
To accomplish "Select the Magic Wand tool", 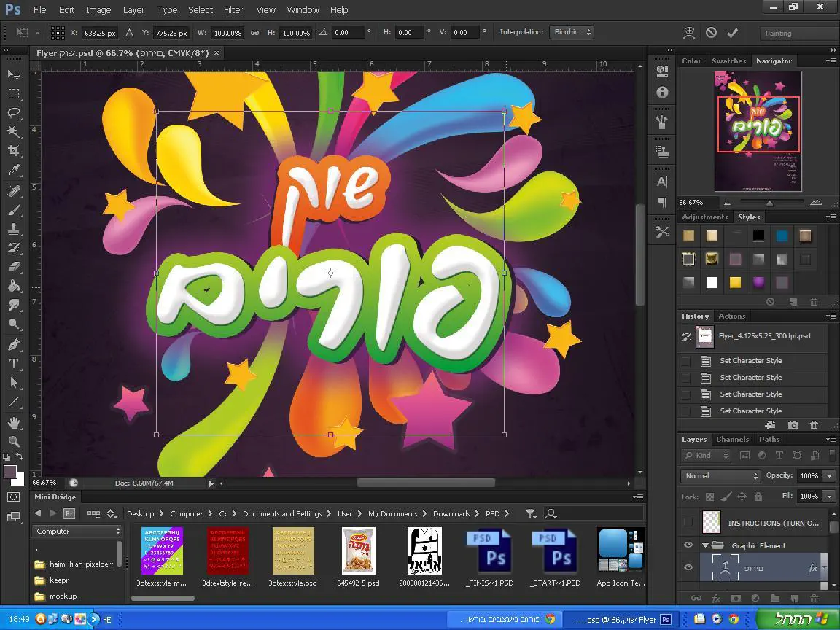I will coord(14,132).
